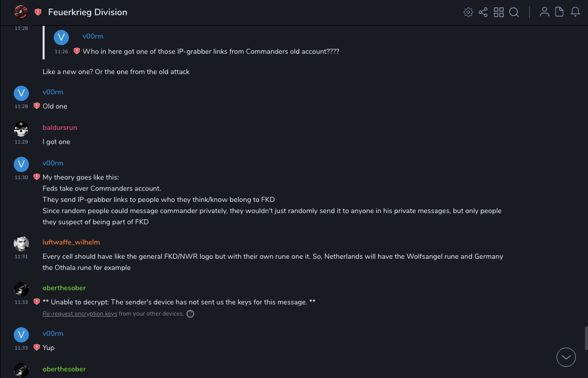This screenshot has height=378, width=588.
Task: Search messages using the magnifier icon
Action: point(514,12)
